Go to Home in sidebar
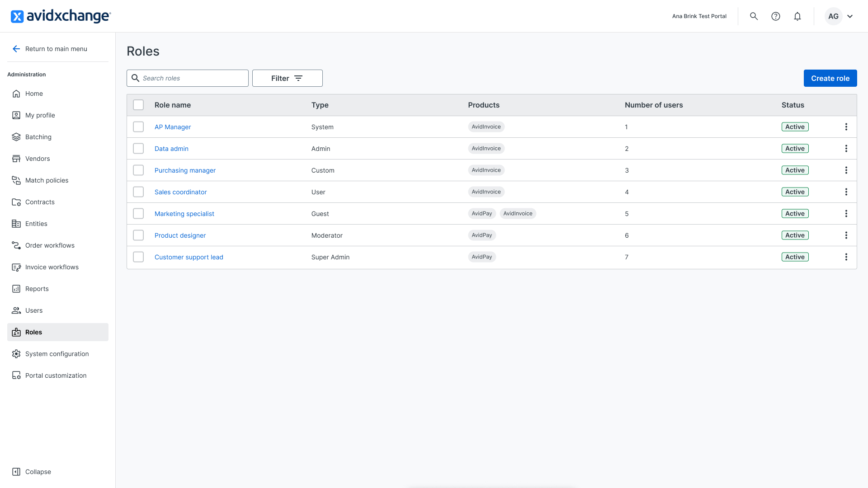 pyautogui.click(x=58, y=94)
